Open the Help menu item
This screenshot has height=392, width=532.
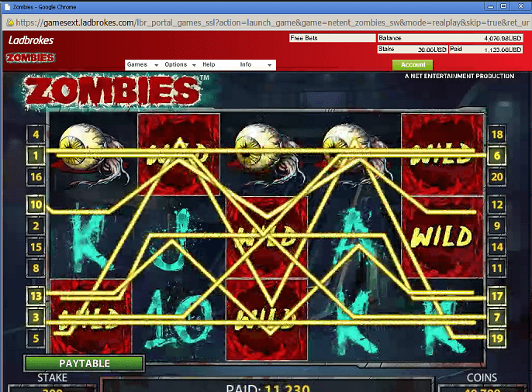pos(209,64)
